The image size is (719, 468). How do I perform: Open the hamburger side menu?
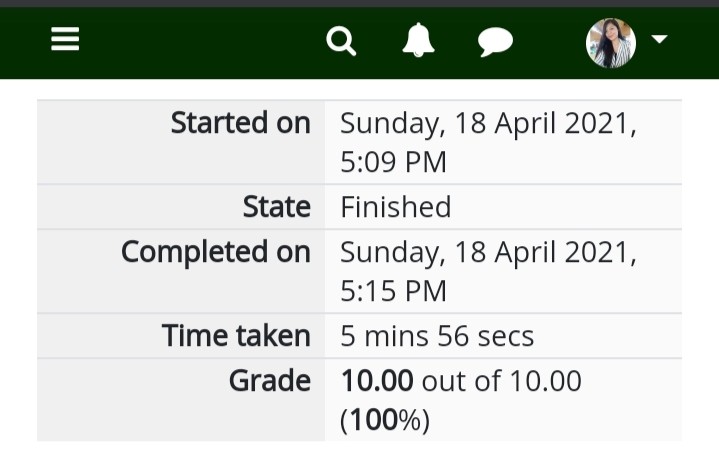[65, 39]
